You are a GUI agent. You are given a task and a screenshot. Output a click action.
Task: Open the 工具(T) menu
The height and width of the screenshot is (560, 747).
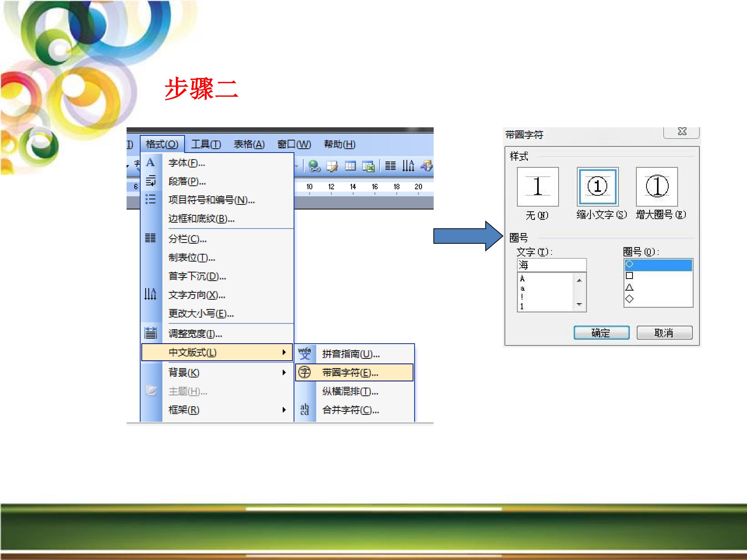[206, 144]
